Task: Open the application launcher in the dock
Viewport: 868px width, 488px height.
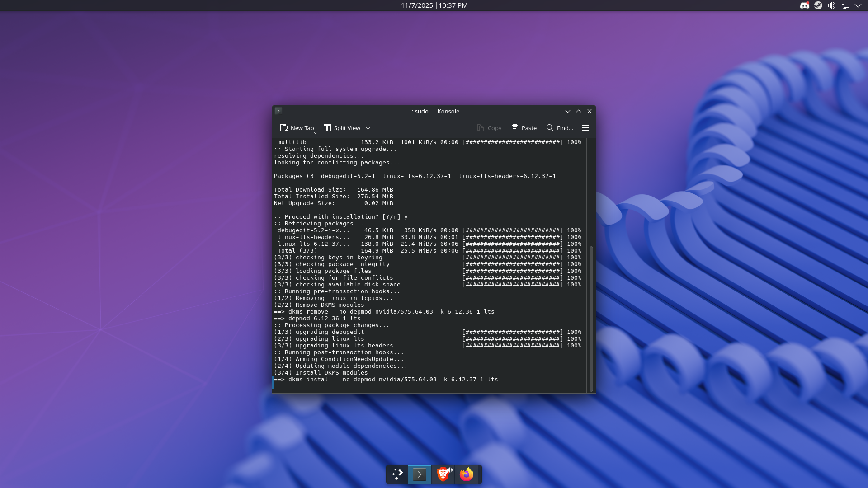Action: 397,474
